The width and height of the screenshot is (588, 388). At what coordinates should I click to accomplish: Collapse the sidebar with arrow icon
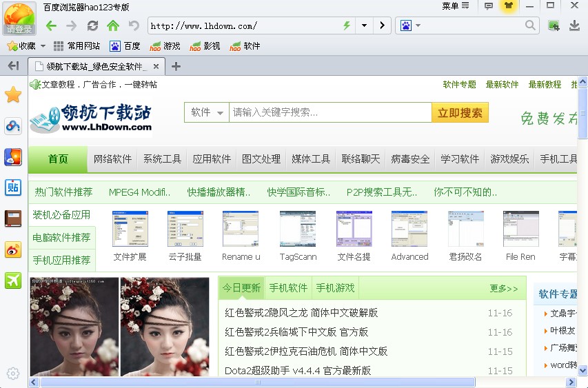tap(14, 66)
